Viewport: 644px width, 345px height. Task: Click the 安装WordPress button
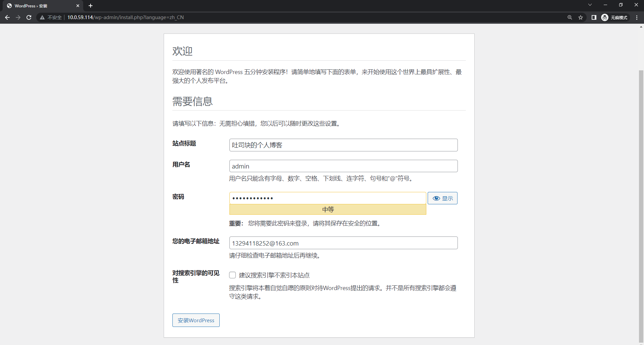(196, 320)
